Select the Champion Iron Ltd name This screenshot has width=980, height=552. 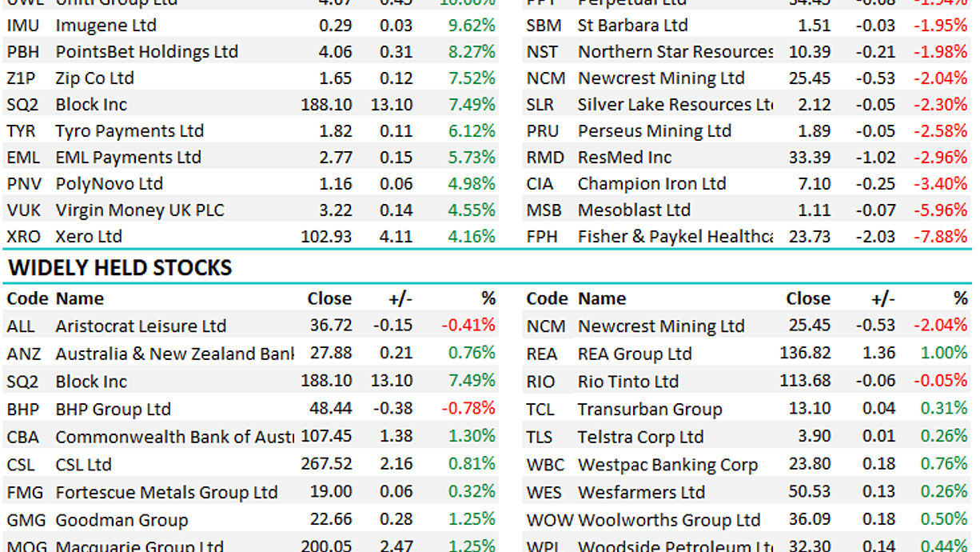point(652,184)
